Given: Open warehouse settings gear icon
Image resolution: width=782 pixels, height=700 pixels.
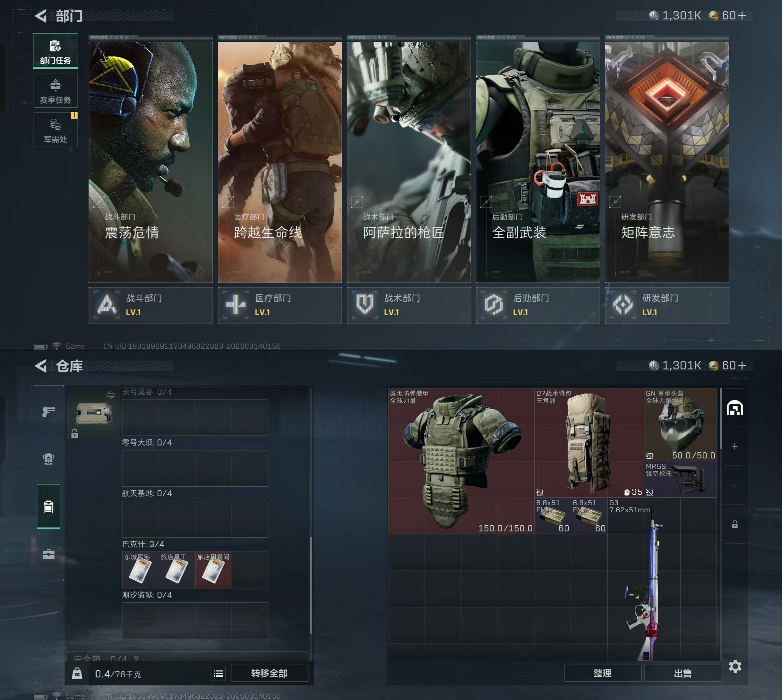Looking at the screenshot, I should pyautogui.click(x=735, y=666).
